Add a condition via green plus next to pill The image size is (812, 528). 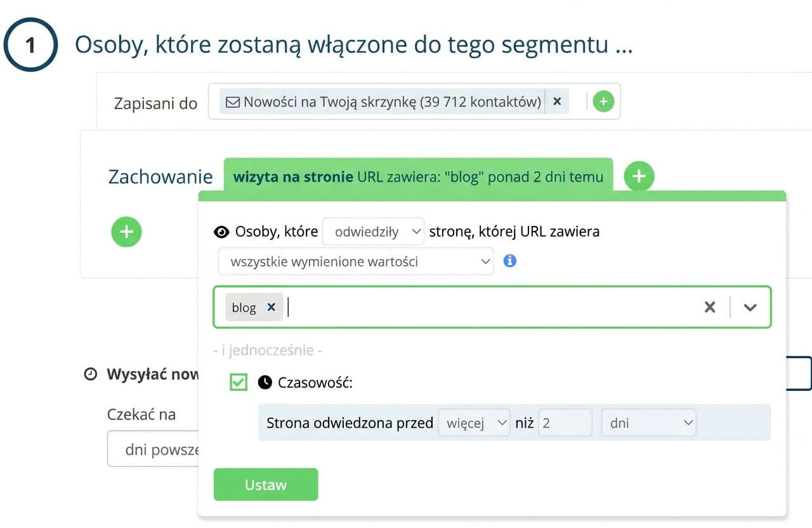(639, 176)
